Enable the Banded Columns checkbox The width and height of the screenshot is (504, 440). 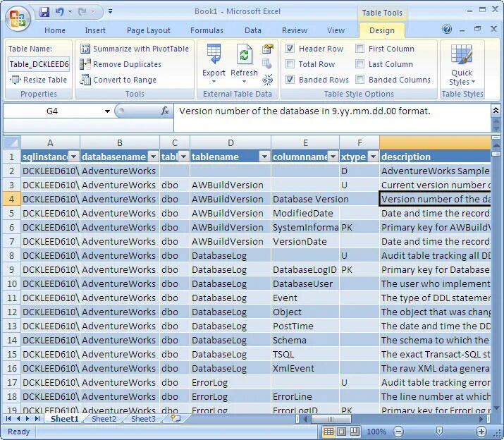[359, 80]
